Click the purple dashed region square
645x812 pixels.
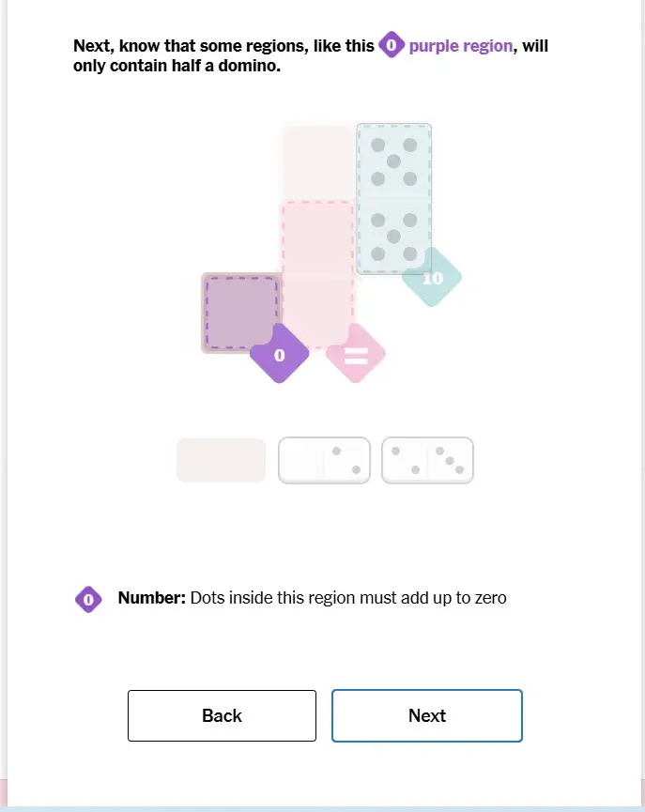point(240,313)
